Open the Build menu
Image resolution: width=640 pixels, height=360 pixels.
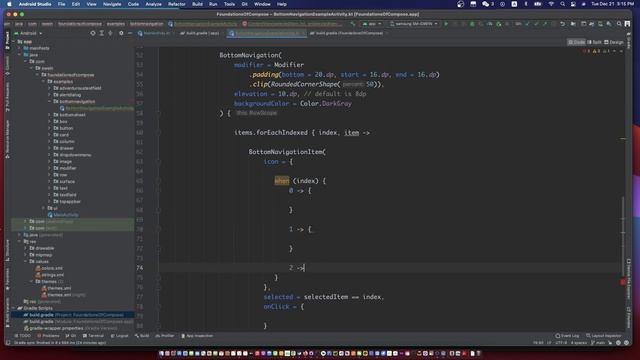(198, 4)
